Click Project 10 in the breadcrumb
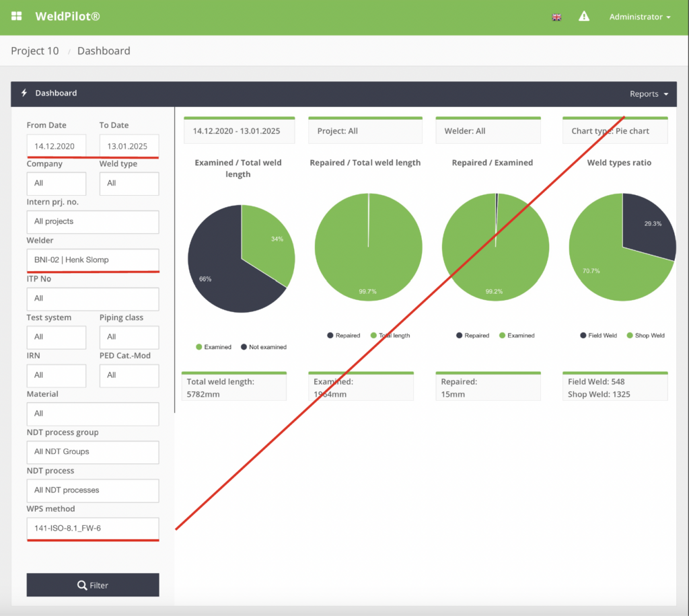This screenshot has height=616, width=689. 35,51
